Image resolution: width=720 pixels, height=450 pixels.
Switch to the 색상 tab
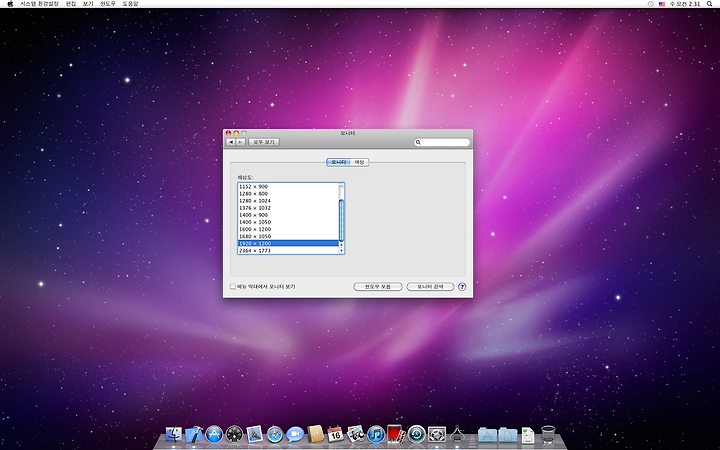click(x=360, y=163)
